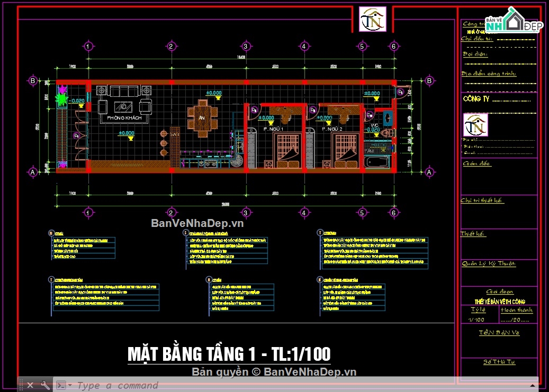The height and width of the screenshot is (392, 549).
Task: Select the top grid bubble numbered 6
Action: point(394,46)
